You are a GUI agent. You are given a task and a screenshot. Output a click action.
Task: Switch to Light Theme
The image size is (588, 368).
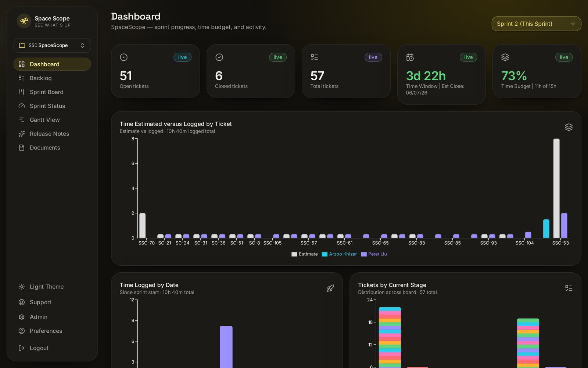click(x=52, y=287)
